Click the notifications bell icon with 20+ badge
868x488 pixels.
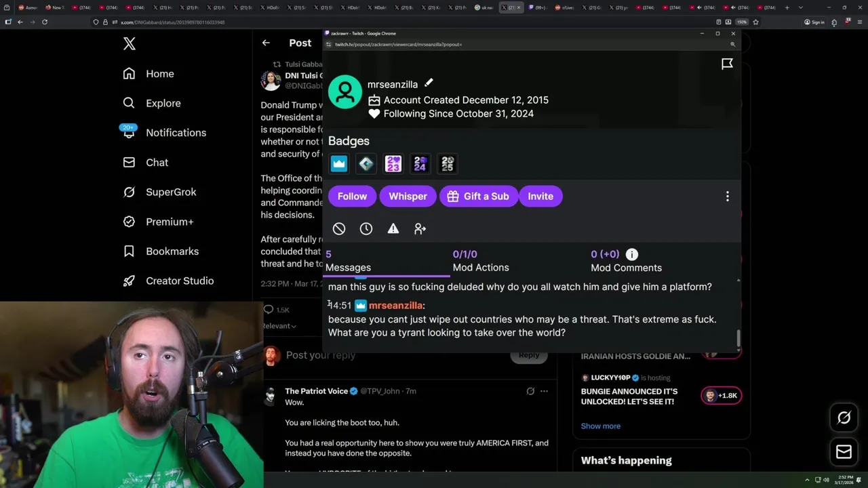tap(129, 131)
